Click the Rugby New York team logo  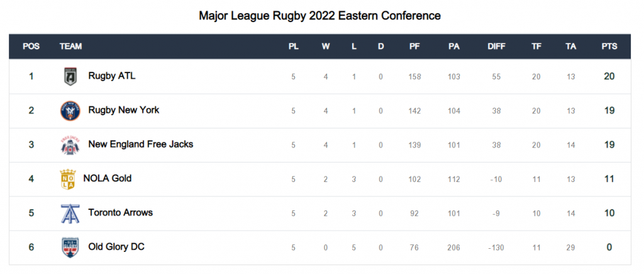[x=70, y=111]
